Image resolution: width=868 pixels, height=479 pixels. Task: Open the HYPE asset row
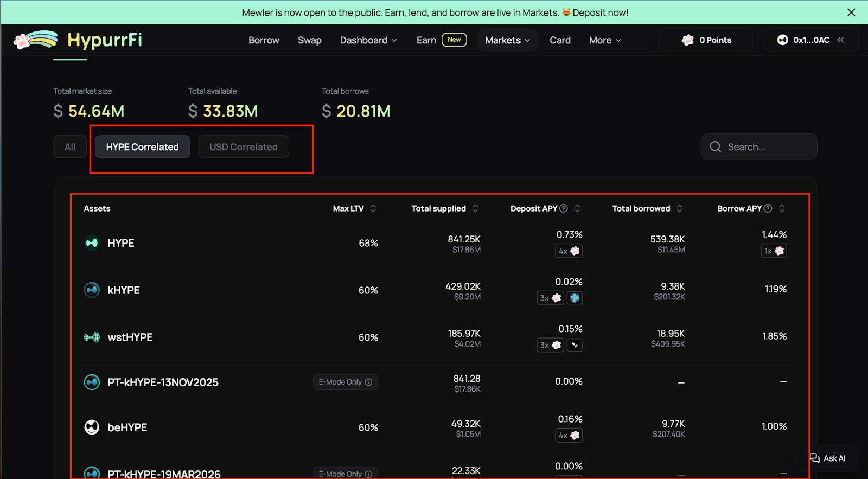coord(436,243)
